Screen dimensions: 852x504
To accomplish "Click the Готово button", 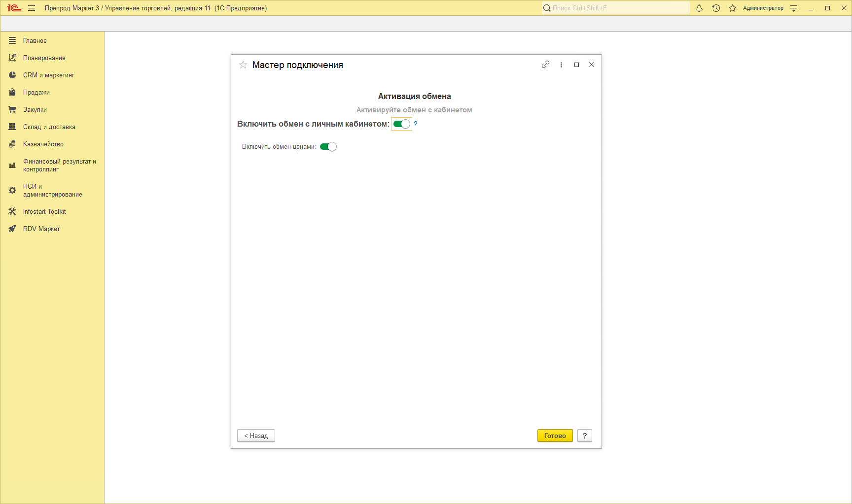I will click(555, 436).
